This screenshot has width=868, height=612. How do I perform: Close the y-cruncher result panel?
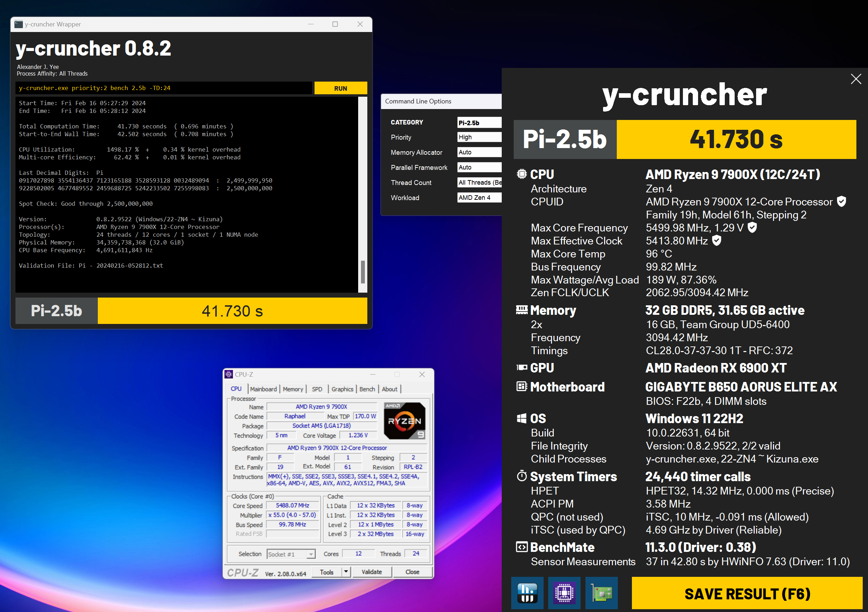[856, 79]
